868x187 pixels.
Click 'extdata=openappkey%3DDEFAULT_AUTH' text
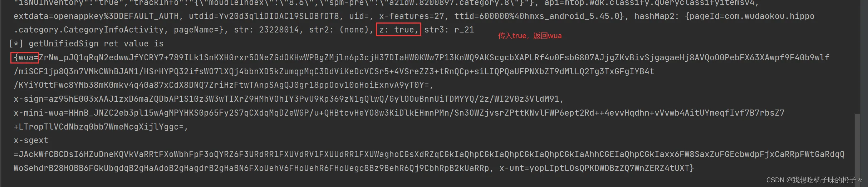[x=96, y=16]
